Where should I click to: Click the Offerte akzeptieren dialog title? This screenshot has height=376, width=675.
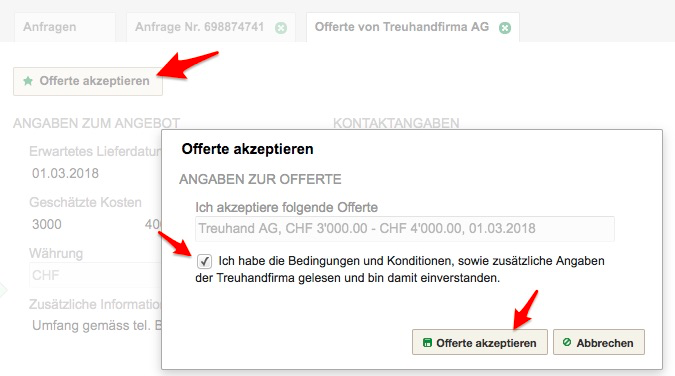coord(248,149)
